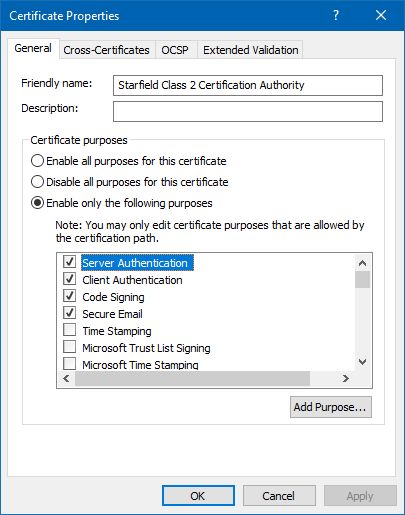
Task: Click the purposes list scroll down arrow
Action: (362, 362)
